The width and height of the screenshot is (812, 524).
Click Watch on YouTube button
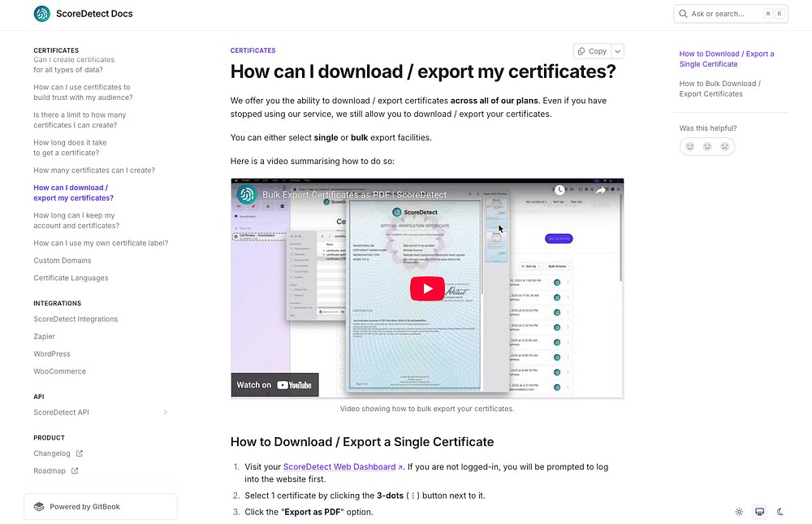coord(274,384)
